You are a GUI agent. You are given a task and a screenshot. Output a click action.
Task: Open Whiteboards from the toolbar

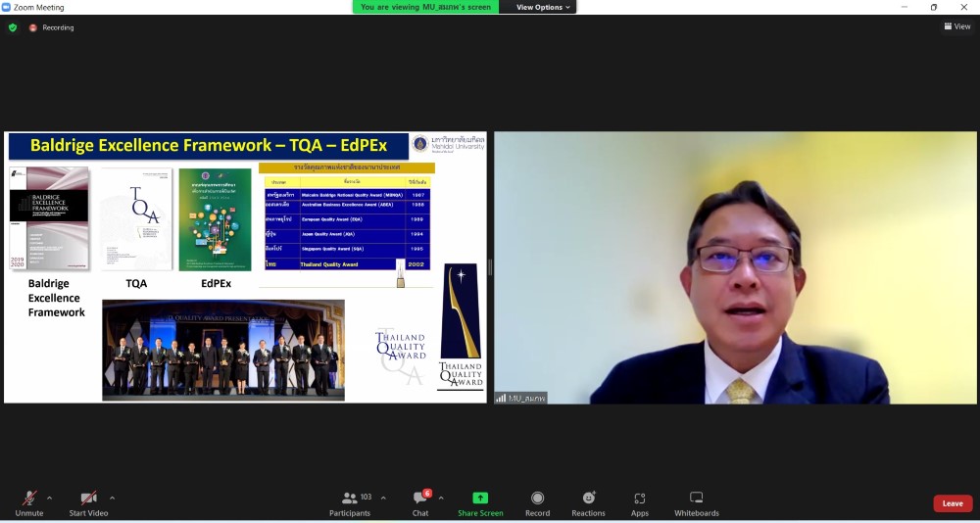tap(696, 503)
